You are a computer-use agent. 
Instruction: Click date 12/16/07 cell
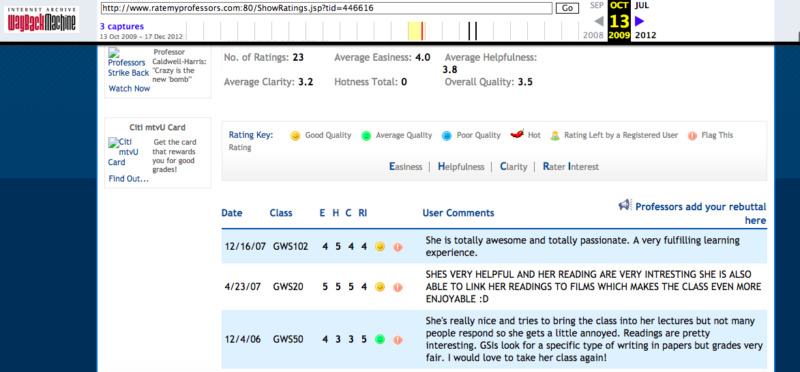pyautogui.click(x=245, y=247)
